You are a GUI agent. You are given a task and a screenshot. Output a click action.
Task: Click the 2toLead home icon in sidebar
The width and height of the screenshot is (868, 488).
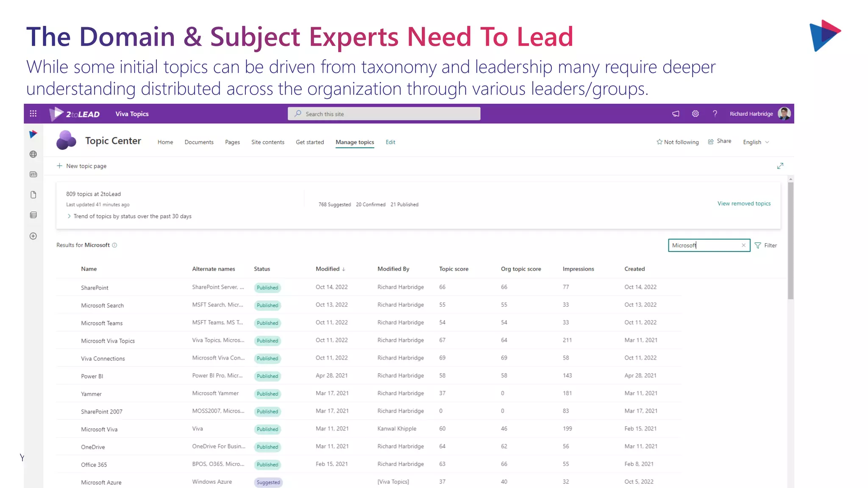pos(33,134)
